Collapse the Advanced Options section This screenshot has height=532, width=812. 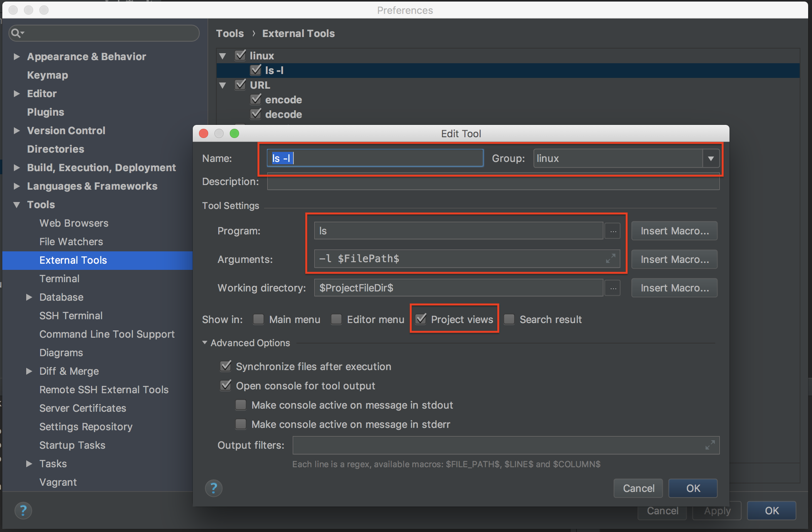[205, 343]
